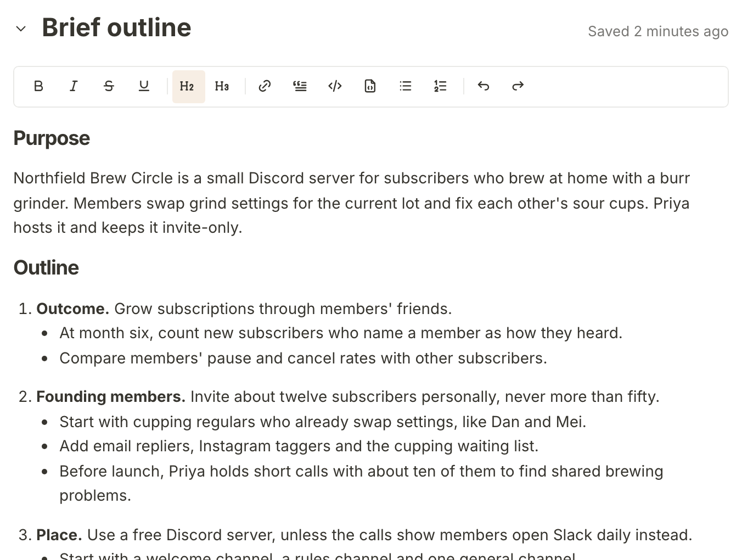Image resolution: width=742 pixels, height=560 pixels.
Task: Collapse the Brief outline section
Action: pos(21,29)
